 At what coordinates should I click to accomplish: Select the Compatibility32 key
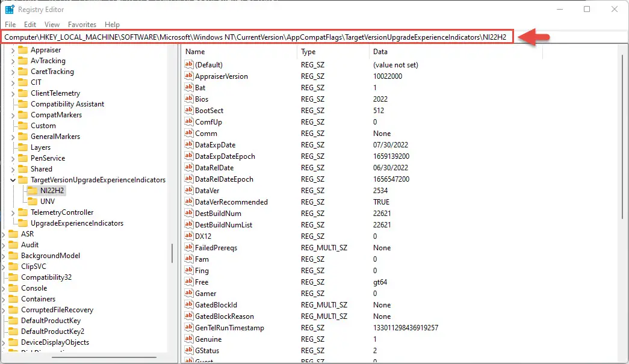pos(46,277)
